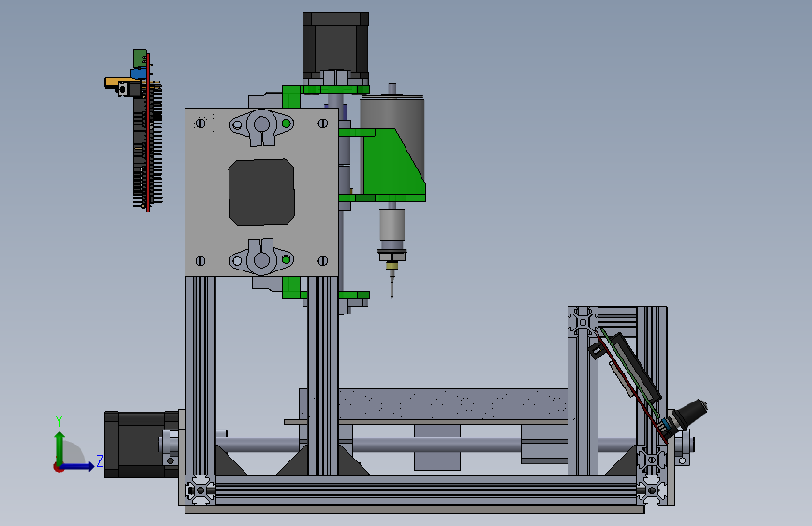Select the green terminal block on the controller board

pyautogui.click(x=140, y=59)
